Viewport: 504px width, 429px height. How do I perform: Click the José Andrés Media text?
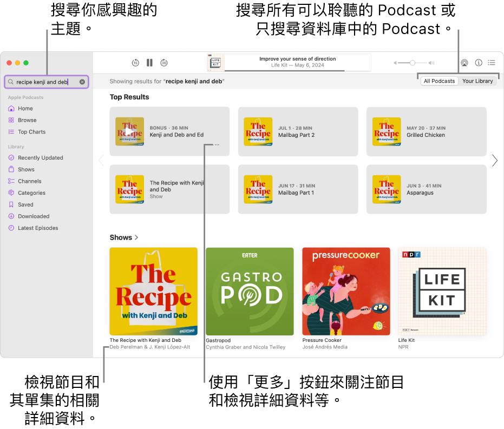(x=325, y=347)
